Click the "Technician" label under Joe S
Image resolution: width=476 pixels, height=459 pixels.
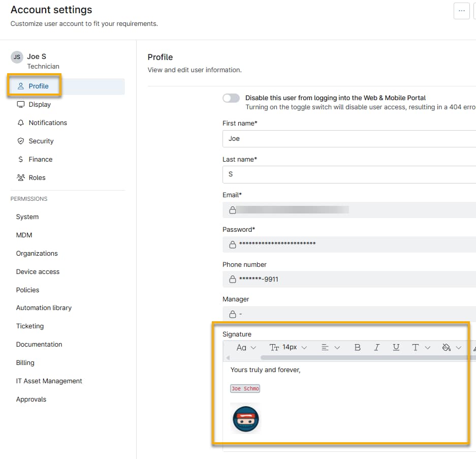pos(43,67)
